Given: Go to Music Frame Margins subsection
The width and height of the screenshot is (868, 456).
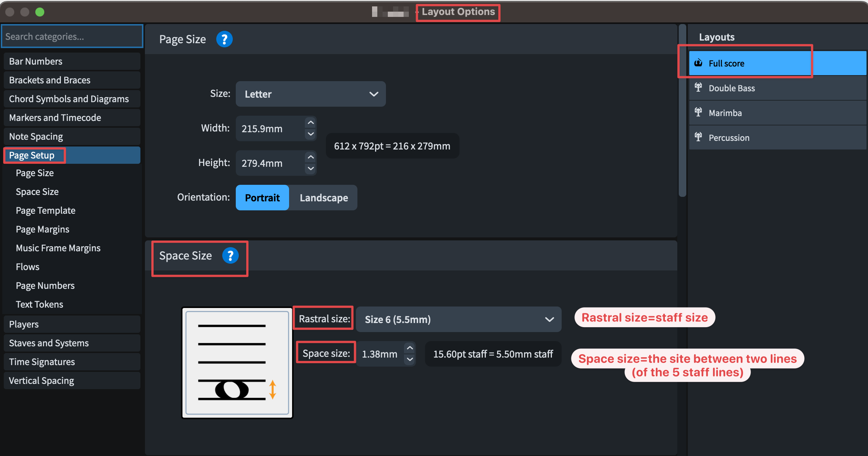Looking at the screenshot, I should click(58, 248).
